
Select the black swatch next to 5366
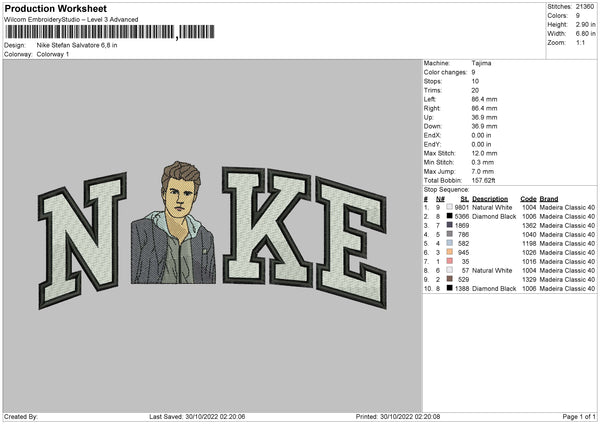pyautogui.click(x=449, y=216)
